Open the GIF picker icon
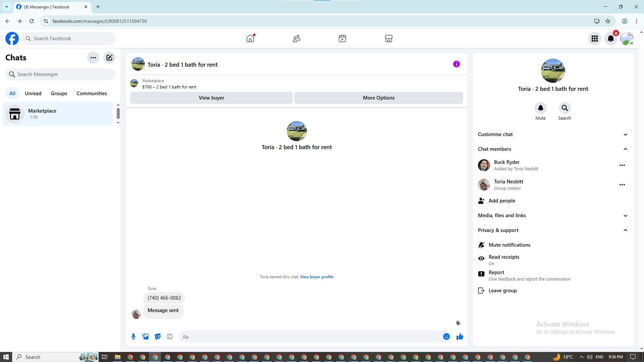The height and width of the screenshot is (362, 644). coord(170,337)
